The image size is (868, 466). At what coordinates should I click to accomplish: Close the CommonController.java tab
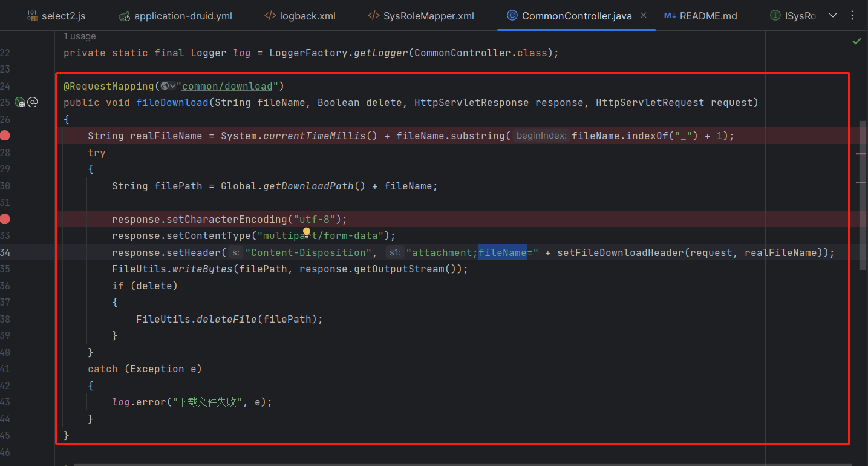tap(643, 15)
